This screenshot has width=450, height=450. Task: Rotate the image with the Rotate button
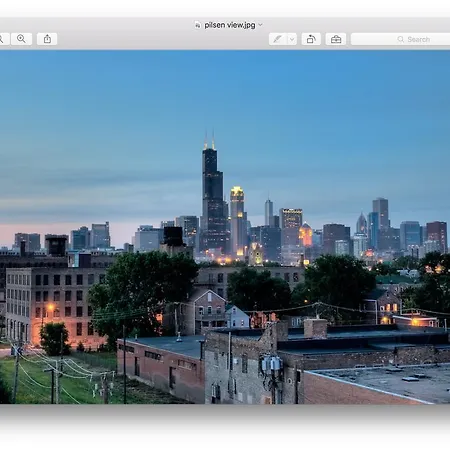[311, 39]
